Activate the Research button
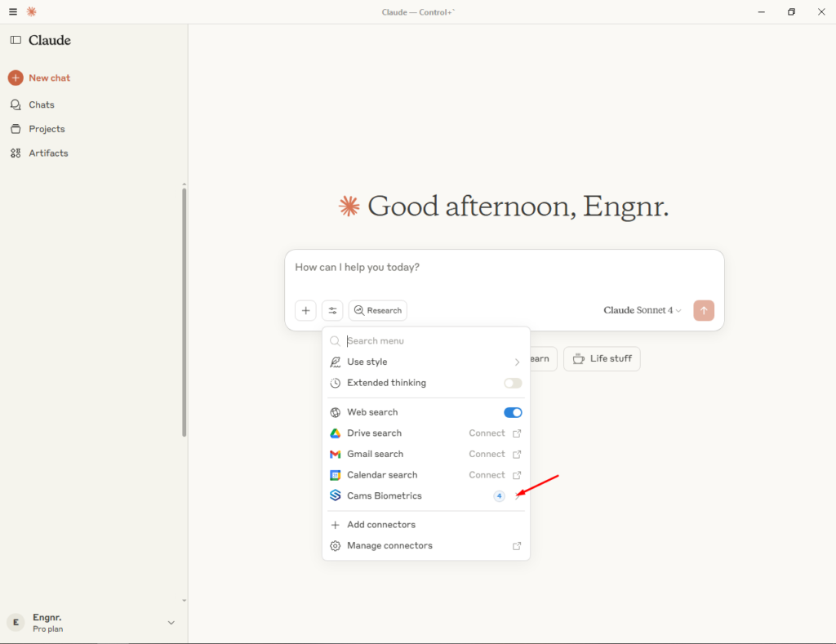This screenshot has height=644, width=836. pos(377,310)
